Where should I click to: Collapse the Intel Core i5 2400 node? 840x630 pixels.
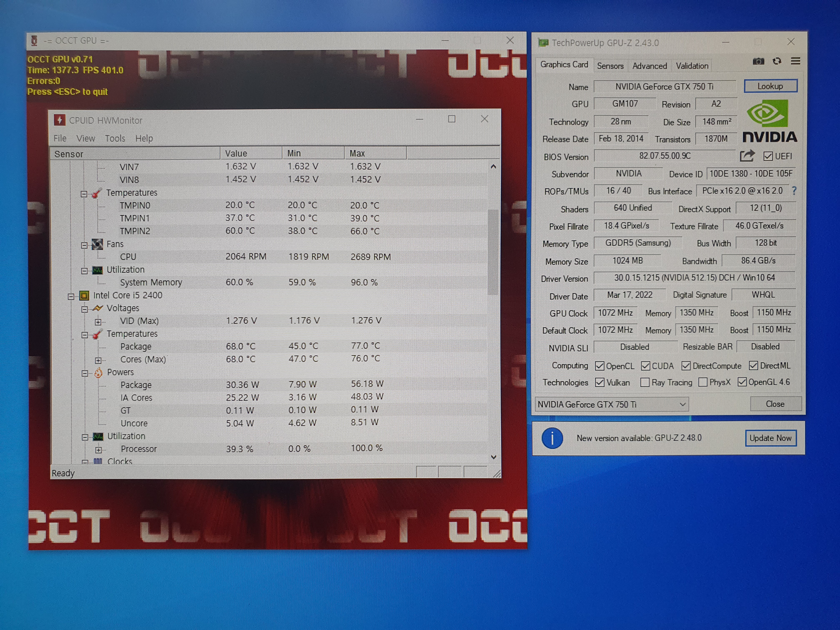(x=71, y=296)
